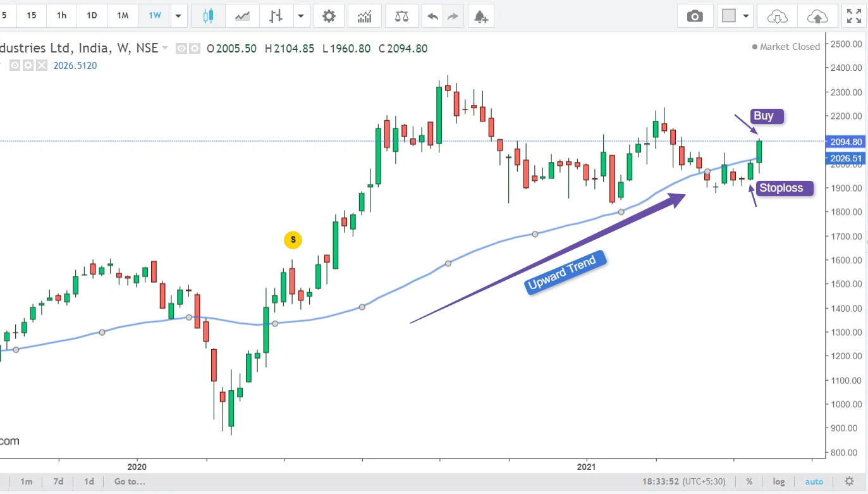868x494 pixels.
Task: Click the 2500.00 price axis label
Action: click(847, 44)
